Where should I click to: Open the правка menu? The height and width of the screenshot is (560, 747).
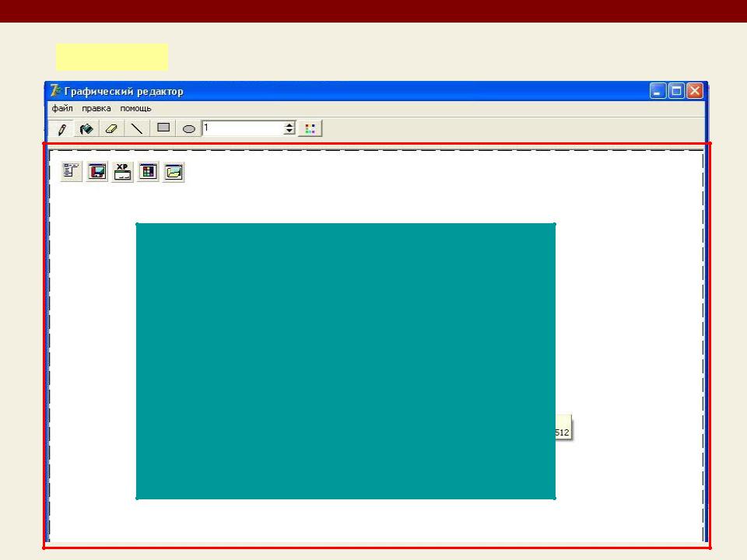(x=96, y=108)
